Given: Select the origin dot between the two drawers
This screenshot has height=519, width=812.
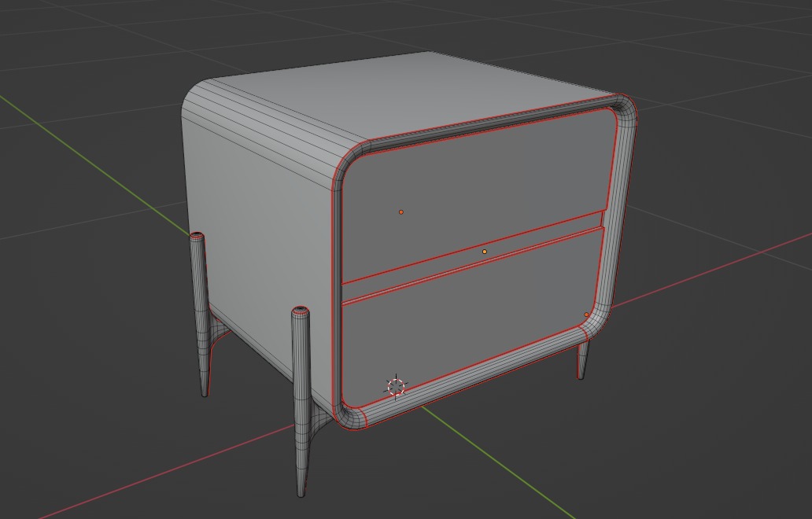Looking at the screenshot, I should [484, 252].
